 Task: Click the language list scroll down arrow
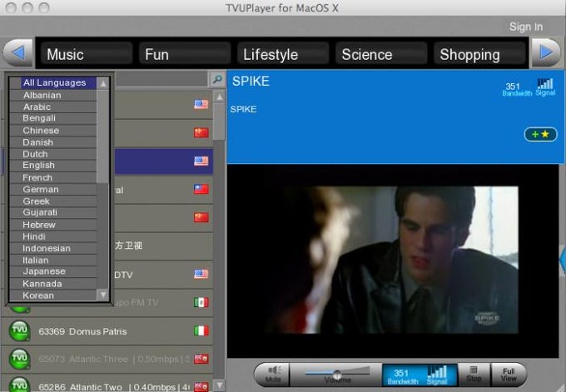pyautogui.click(x=103, y=295)
